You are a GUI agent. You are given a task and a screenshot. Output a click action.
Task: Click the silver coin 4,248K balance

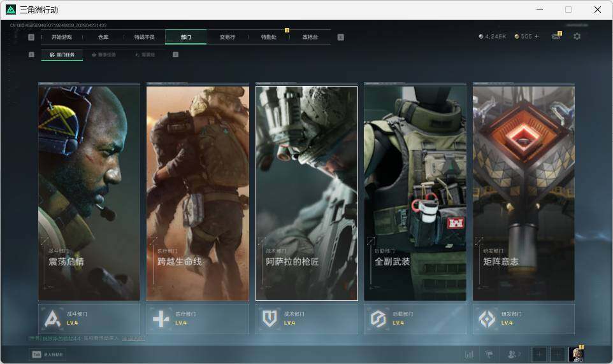[492, 36]
